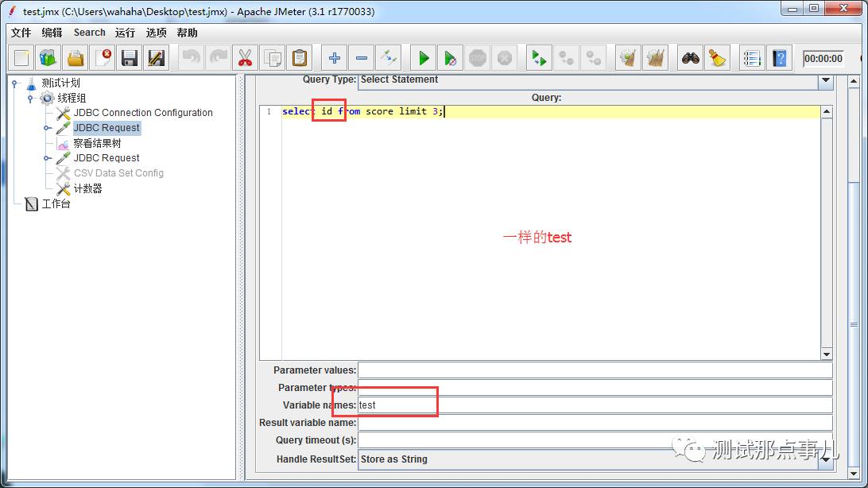Open the Handle ResultSet dropdown
Image resolution: width=868 pixels, height=488 pixels.
point(826,459)
